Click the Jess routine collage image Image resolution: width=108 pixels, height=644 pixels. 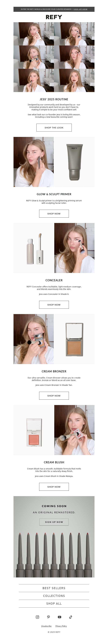(54, 57)
